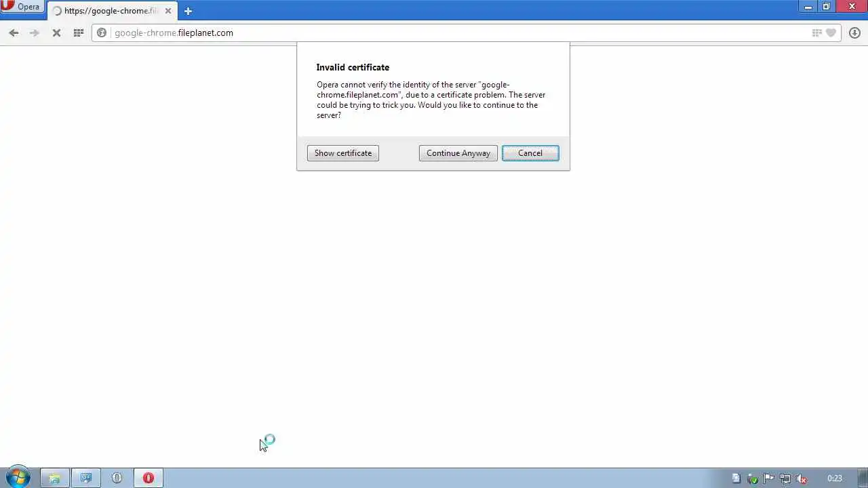The image size is (868, 488).
Task: Open Action Center flag icon
Action: pyautogui.click(x=769, y=479)
